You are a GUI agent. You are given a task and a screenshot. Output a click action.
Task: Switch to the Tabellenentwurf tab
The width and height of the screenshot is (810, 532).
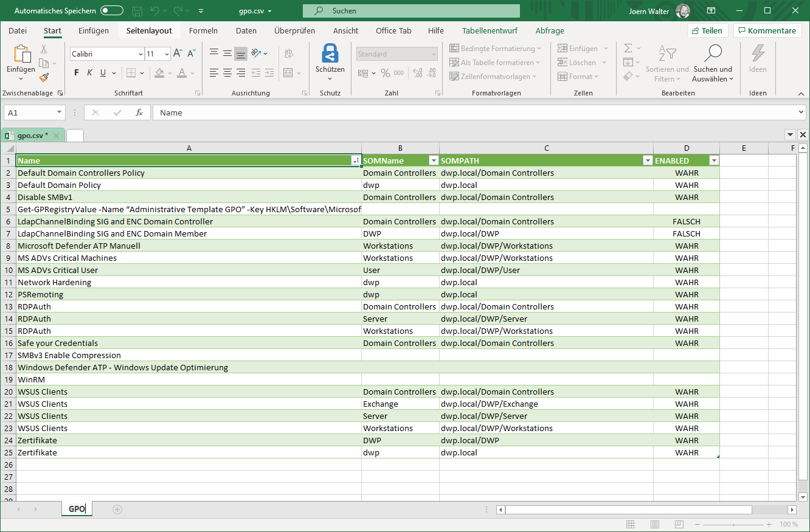(x=490, y=30)
